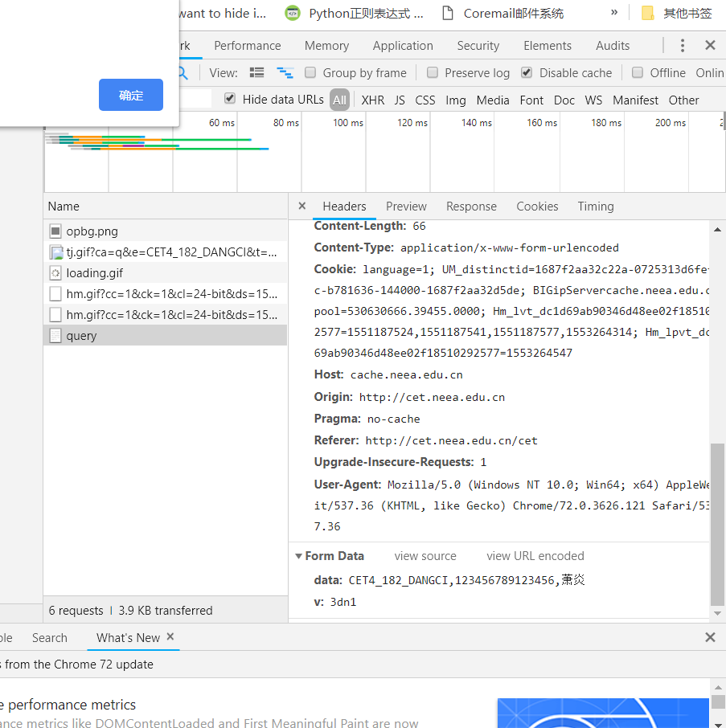This screenshot has width=726, height=728.
Task: Filter requests by Manifest
Action: (x=635, y=100)
